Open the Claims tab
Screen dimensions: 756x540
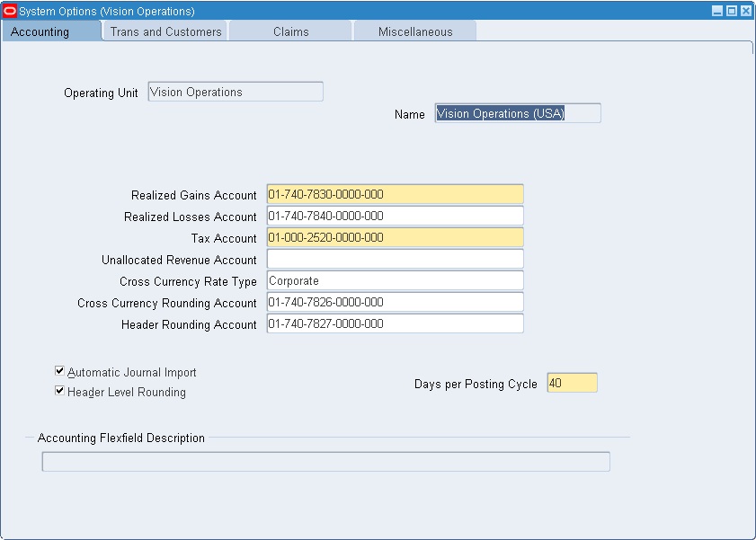[290, 31]
